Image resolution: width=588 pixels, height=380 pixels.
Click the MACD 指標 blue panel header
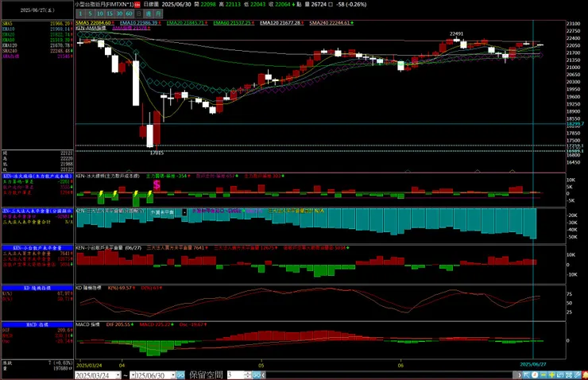(x=37, y=324)
